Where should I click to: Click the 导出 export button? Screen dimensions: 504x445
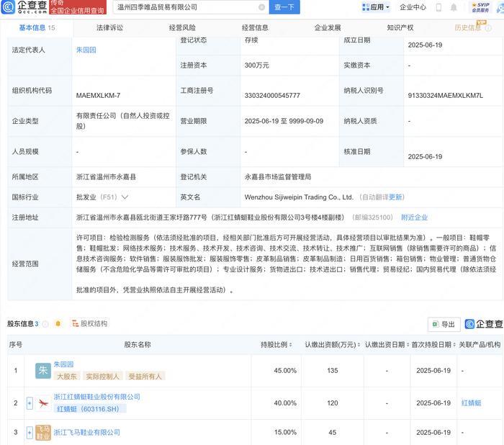[444, 325]
